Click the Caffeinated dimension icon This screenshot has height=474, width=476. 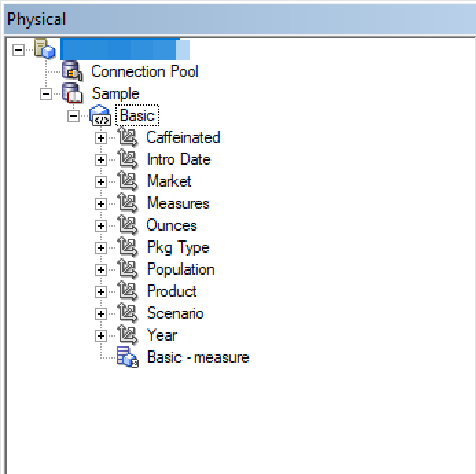[128, 137]
